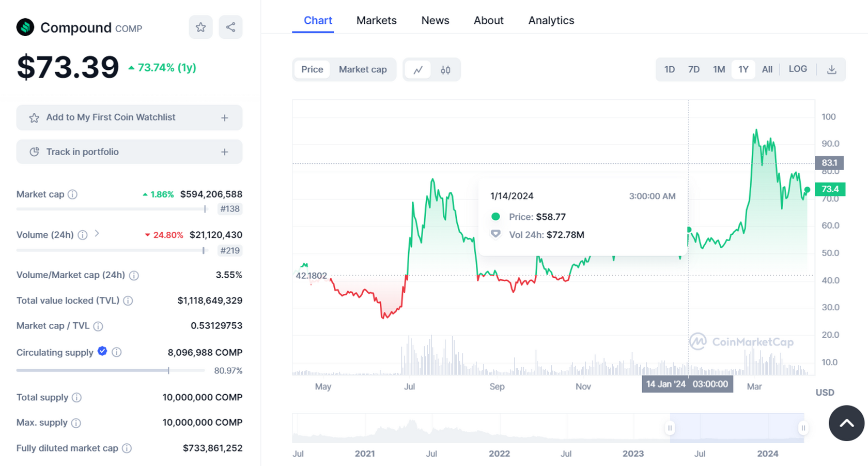Select the line chart type icon

click(419, 69)
